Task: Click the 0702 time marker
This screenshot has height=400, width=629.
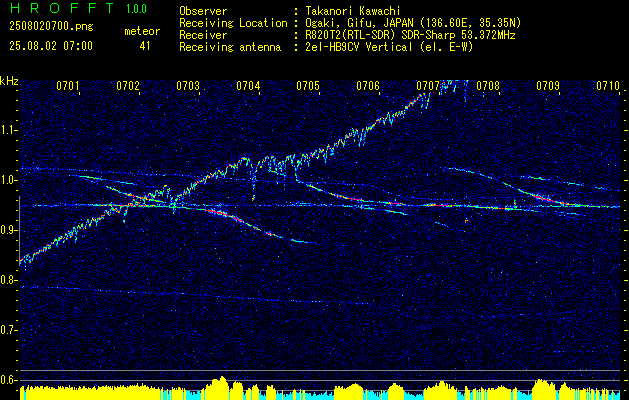Action: pos(128,86)
